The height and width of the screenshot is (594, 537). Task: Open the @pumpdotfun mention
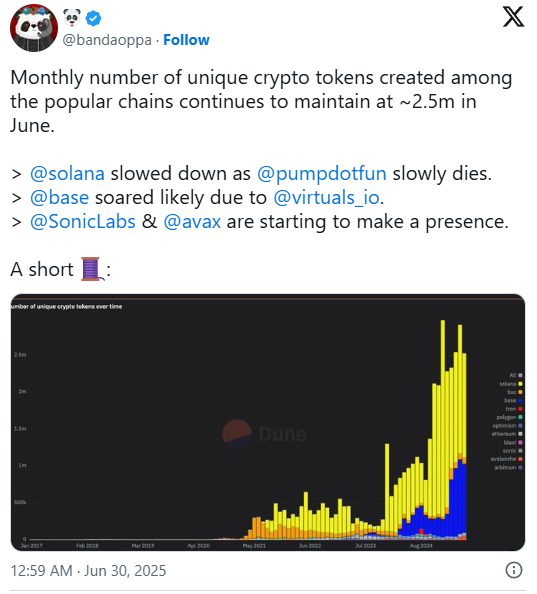(322, 174)
